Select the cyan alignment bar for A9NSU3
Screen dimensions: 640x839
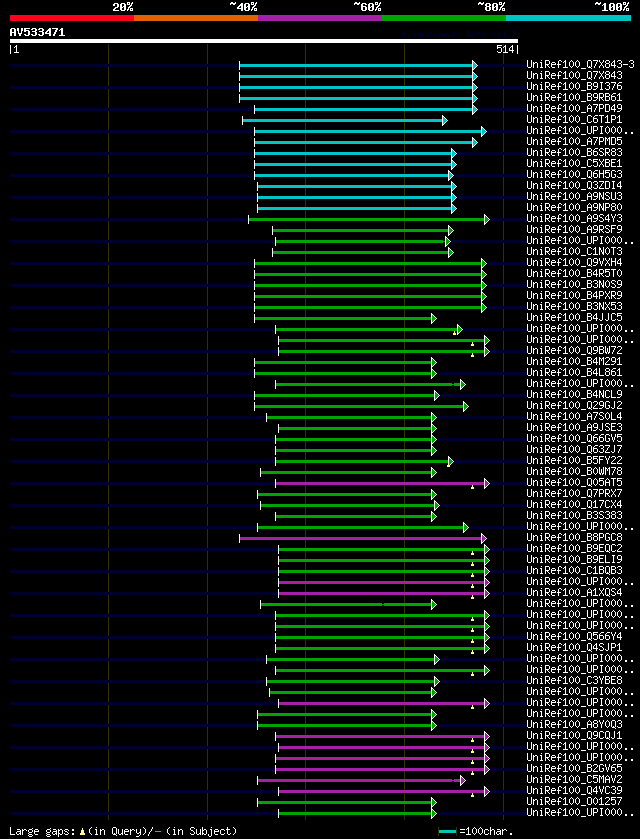point(357,197)
